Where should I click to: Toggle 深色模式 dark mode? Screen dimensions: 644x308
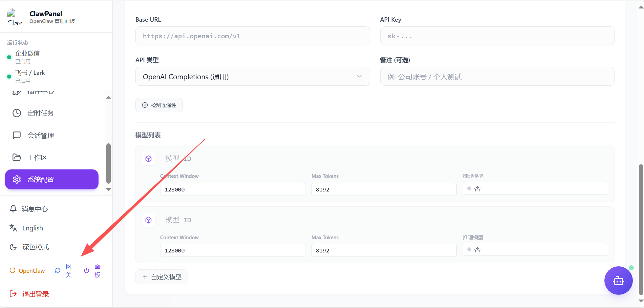[29, 247]
